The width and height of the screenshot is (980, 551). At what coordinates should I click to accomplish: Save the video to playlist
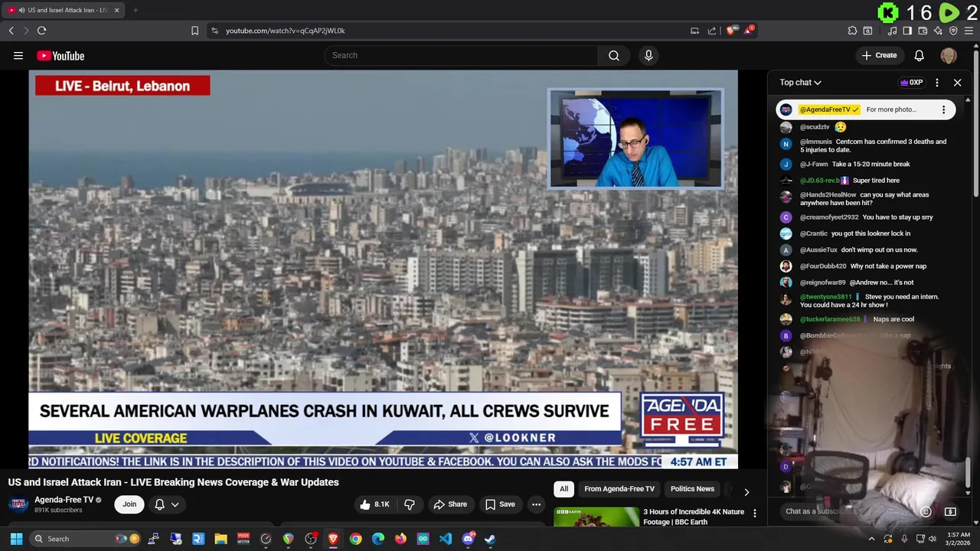tap(500, 504)
